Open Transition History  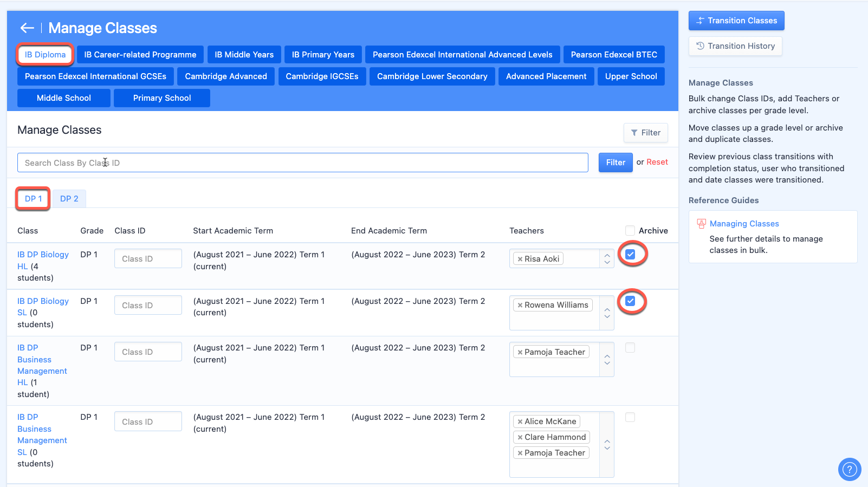pos(735,46)
